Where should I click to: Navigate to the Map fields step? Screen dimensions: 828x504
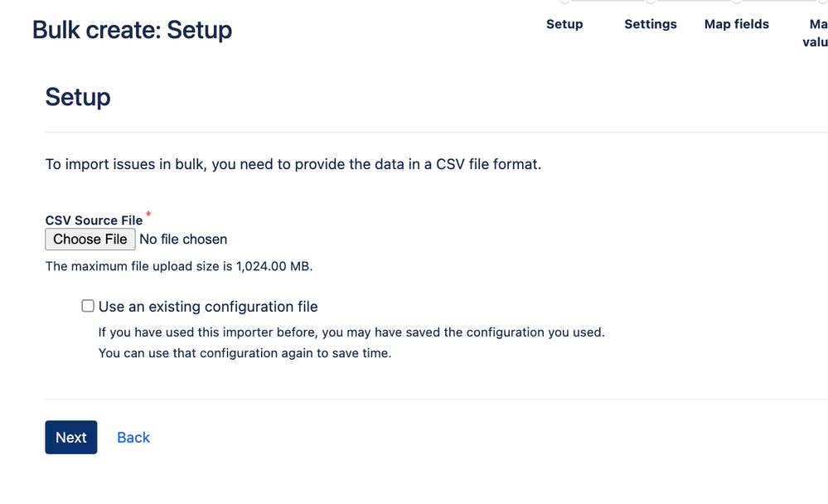click(736, 24)
